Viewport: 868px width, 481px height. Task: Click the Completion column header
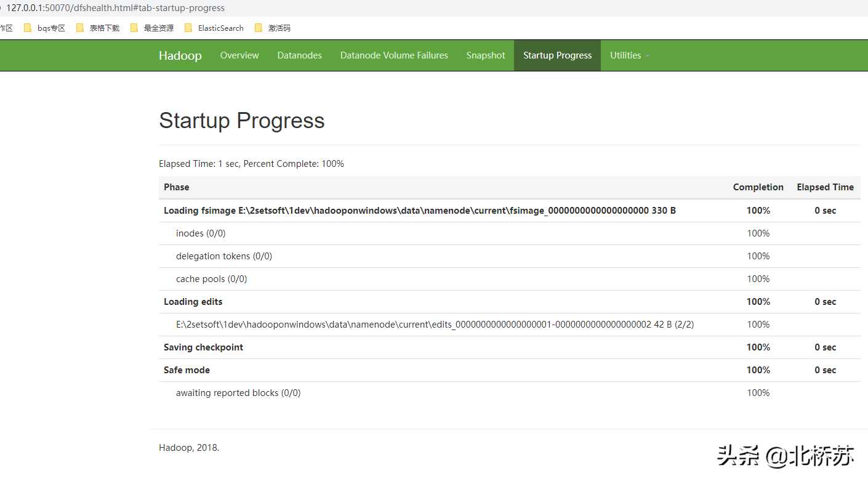click(758, 187)
